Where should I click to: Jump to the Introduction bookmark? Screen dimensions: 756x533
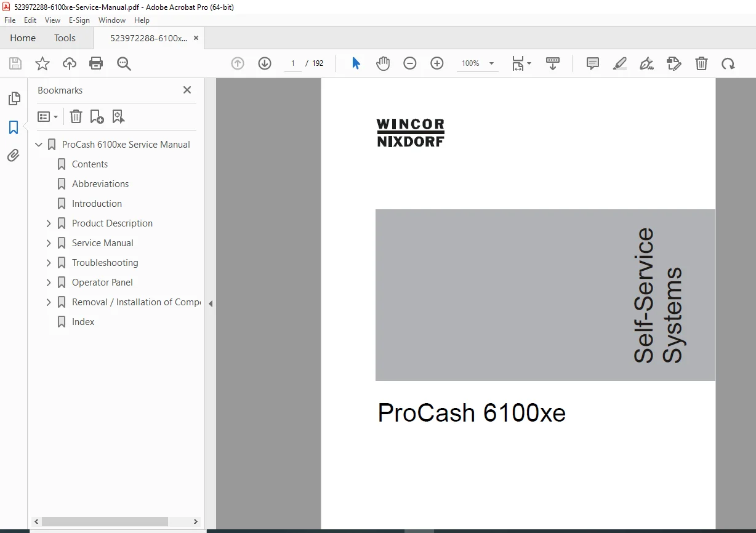tap(97, 204)
